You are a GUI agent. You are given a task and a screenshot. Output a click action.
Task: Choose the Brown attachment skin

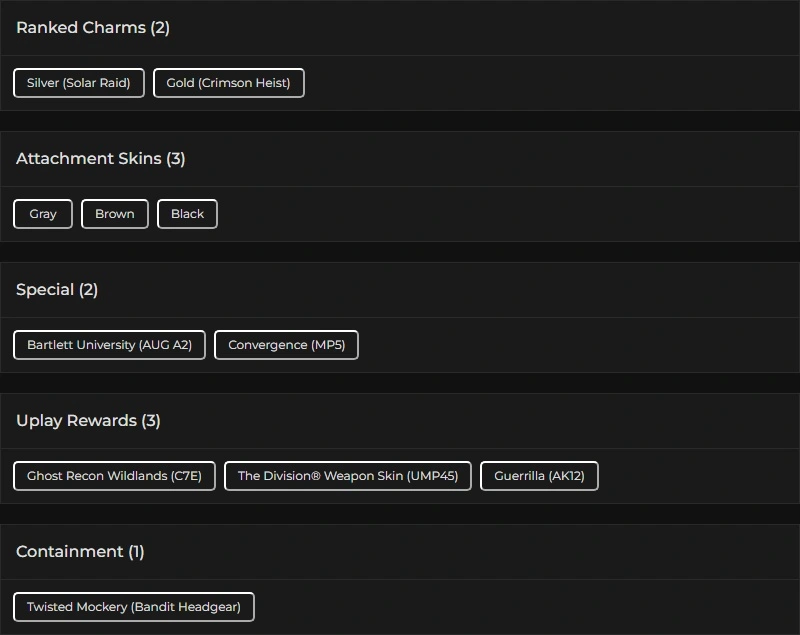[115, 214]
